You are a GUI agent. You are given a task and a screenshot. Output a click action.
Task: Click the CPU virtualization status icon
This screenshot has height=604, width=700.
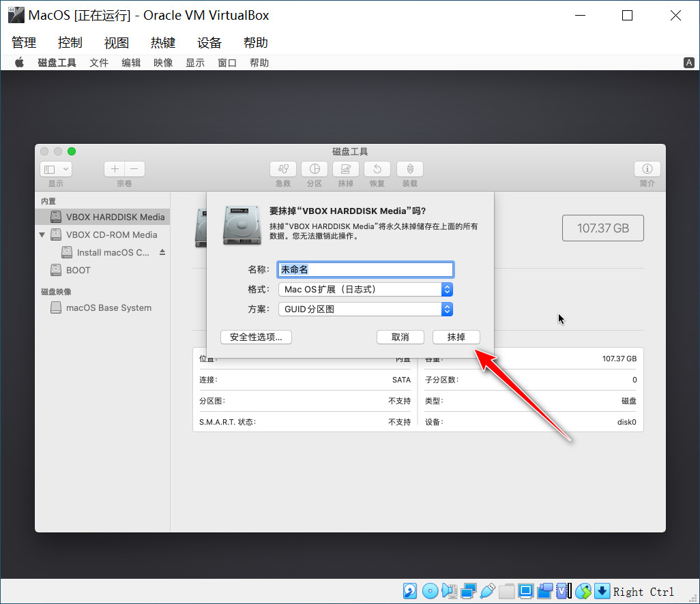coord(564,591)
